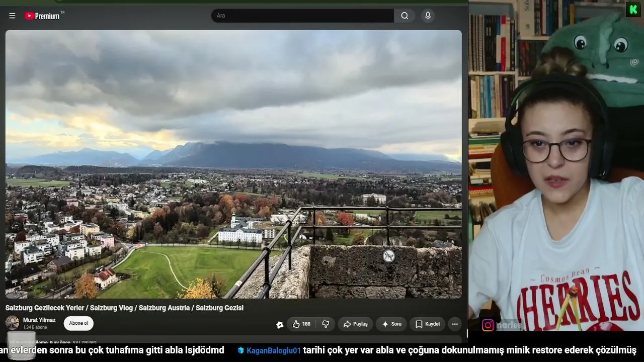Viewport: 644px width, 362px height.
Task: Click the gear-shaped icon beside the like button
Action: coord(280,325)
